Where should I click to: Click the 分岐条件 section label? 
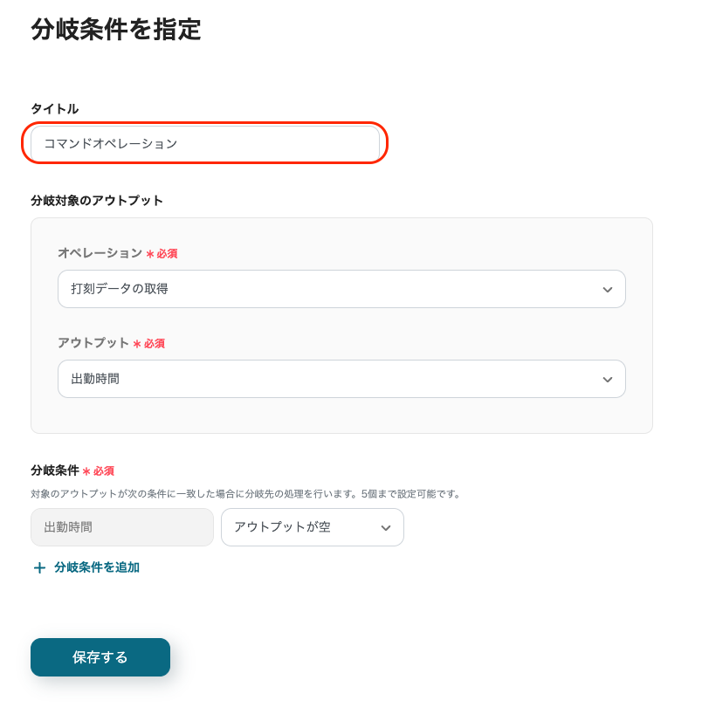pyautogui.click(x=54, y=470)
